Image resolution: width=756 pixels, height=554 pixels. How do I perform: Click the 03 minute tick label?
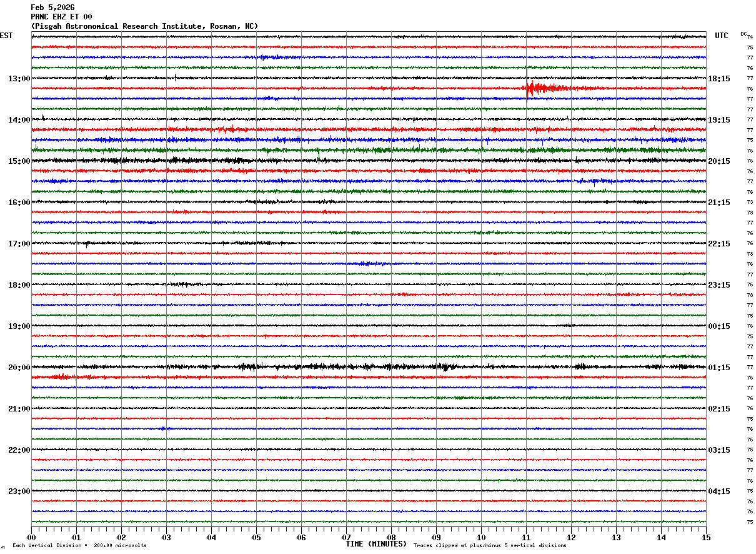pyautogui.click(x=166, y=537)
